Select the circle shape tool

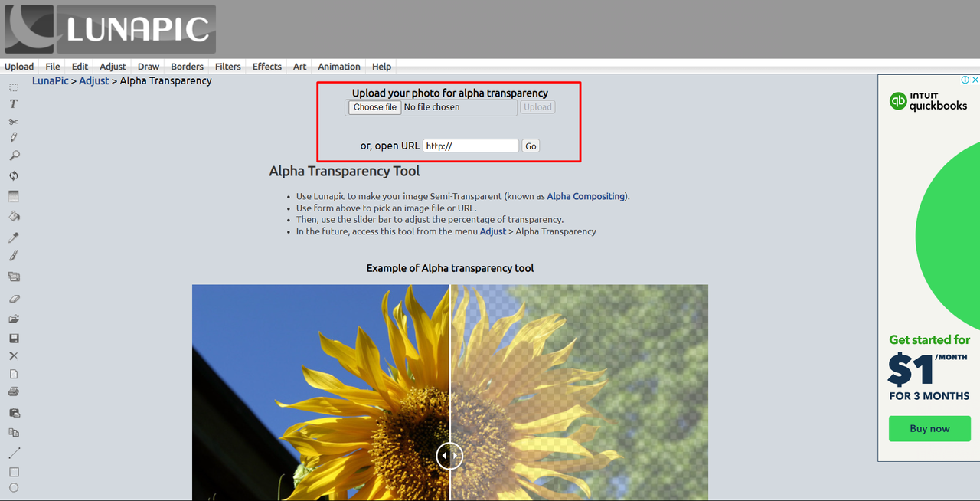[14, 488]
